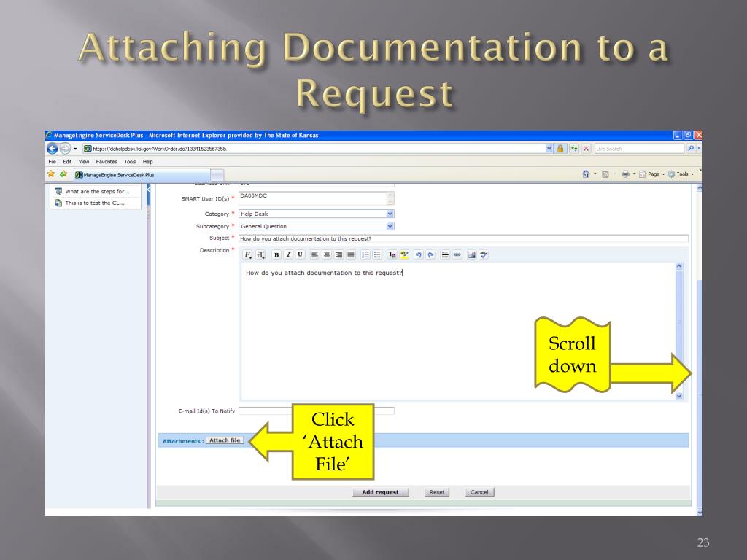
Task: Toggle italic formatting in Description editor
Action: [x=288, y=254]
